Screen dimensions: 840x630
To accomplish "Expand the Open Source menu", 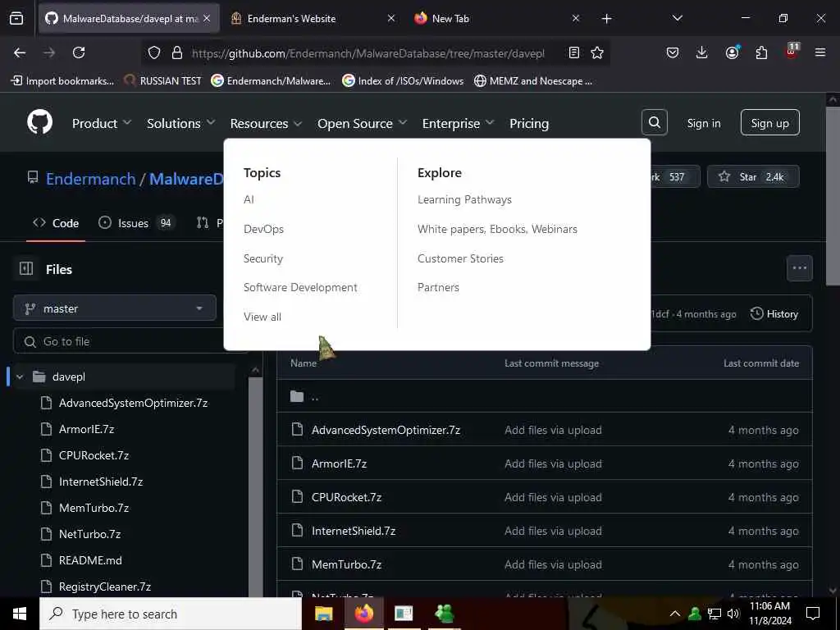I will tap(362, 123).
